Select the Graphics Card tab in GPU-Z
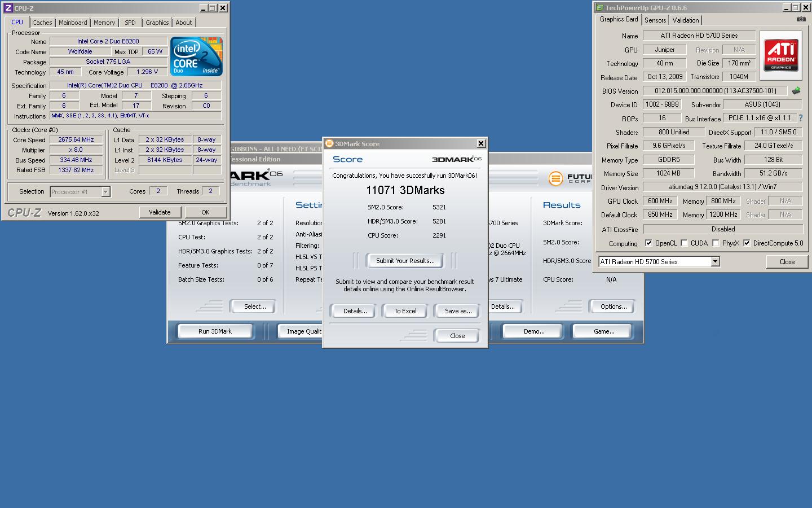This screenshot has height=508, width=812. click(x=619, y=19)
